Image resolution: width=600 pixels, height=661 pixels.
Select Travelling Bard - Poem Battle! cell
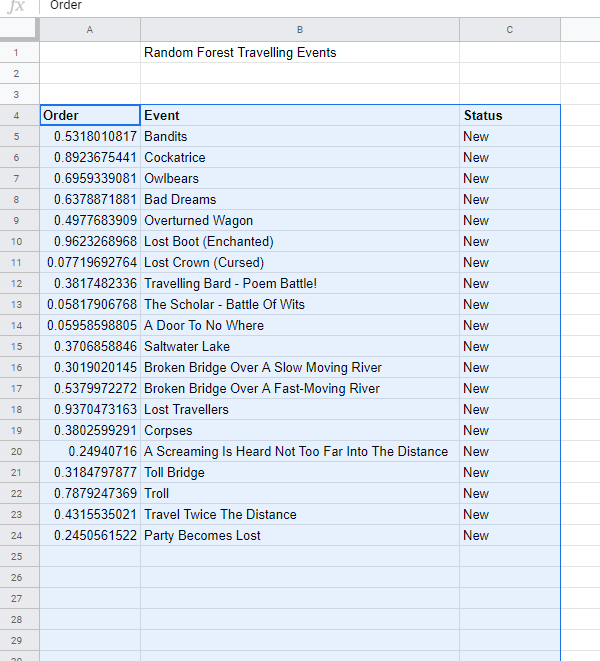coord(300,284)
